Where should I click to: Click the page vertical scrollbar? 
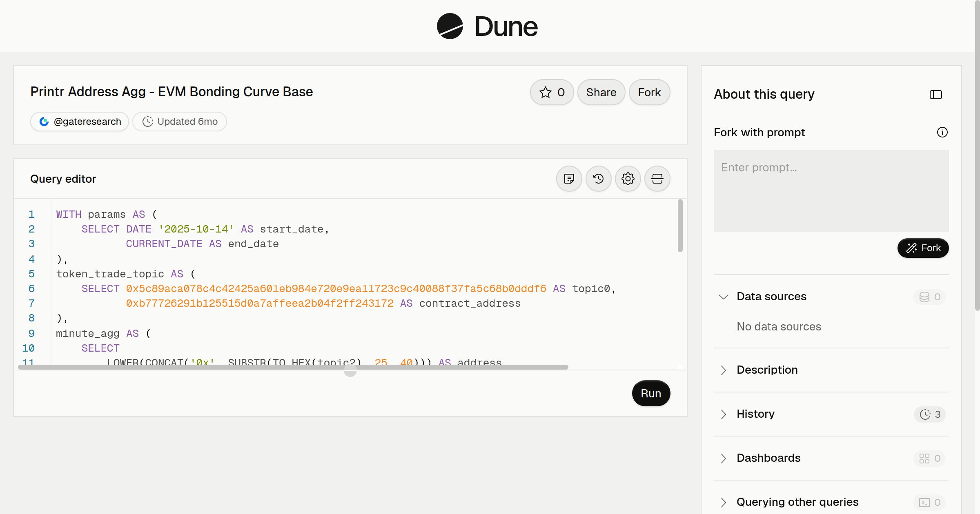[977, 155]
